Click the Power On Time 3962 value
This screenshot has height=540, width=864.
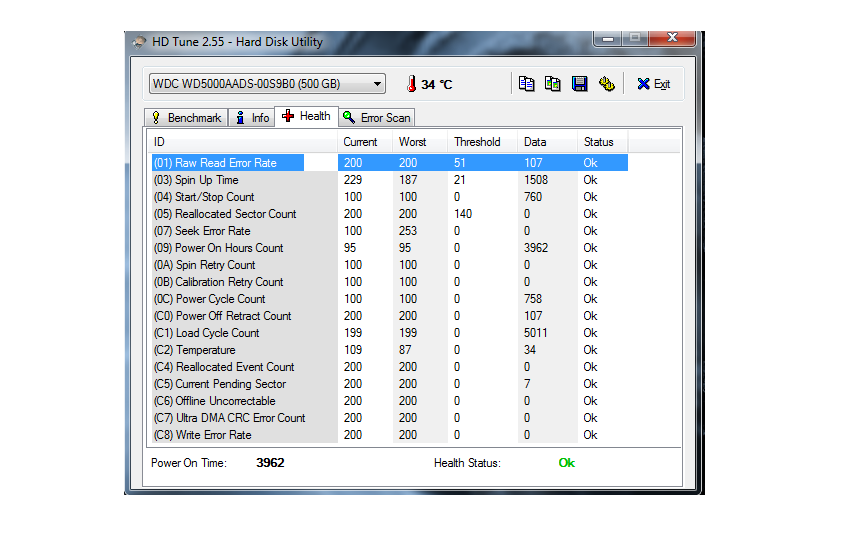pos(270,463)
